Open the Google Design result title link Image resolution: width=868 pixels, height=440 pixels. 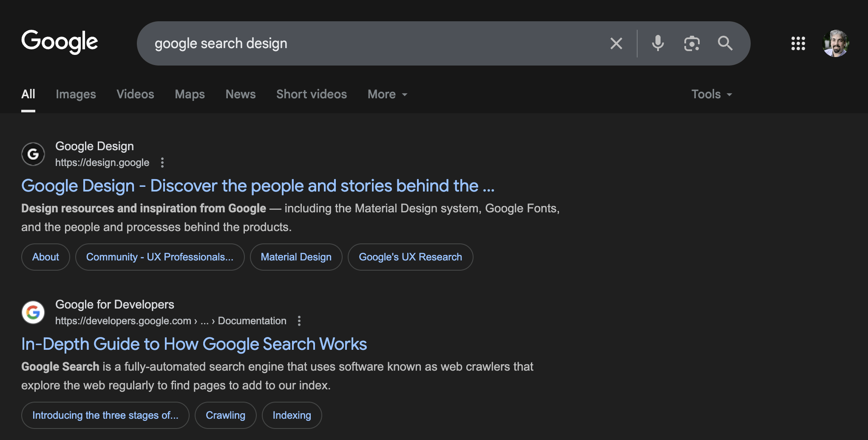(258, 186)
